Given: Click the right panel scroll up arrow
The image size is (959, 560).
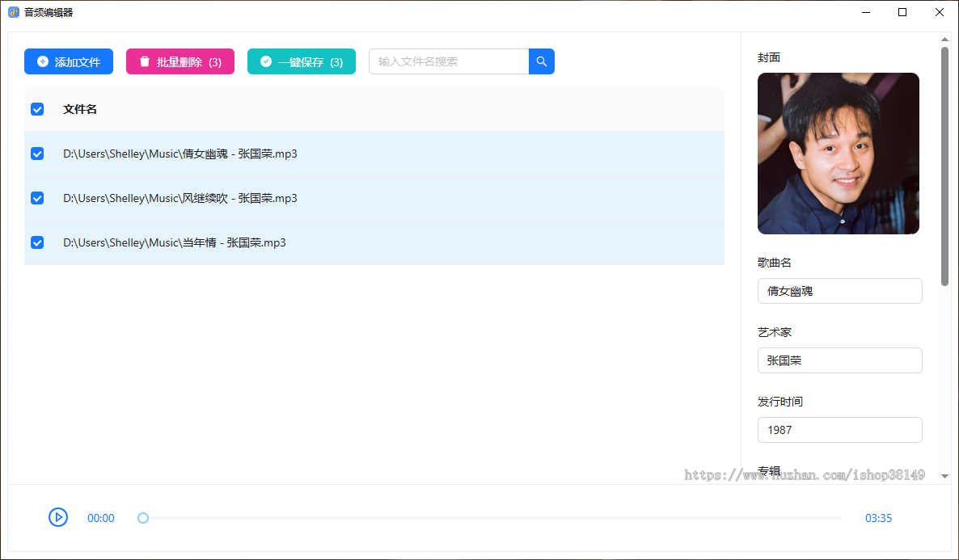Looking at the screenshot, I should point(945,39).
